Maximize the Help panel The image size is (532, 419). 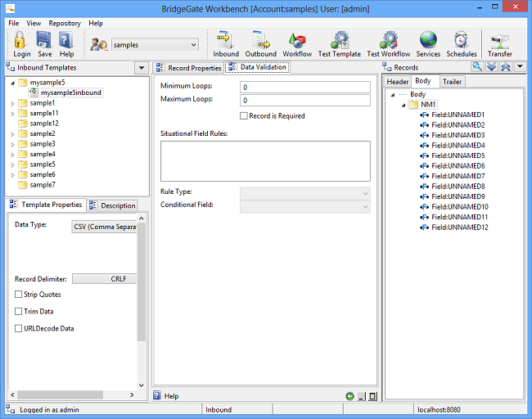372,396
